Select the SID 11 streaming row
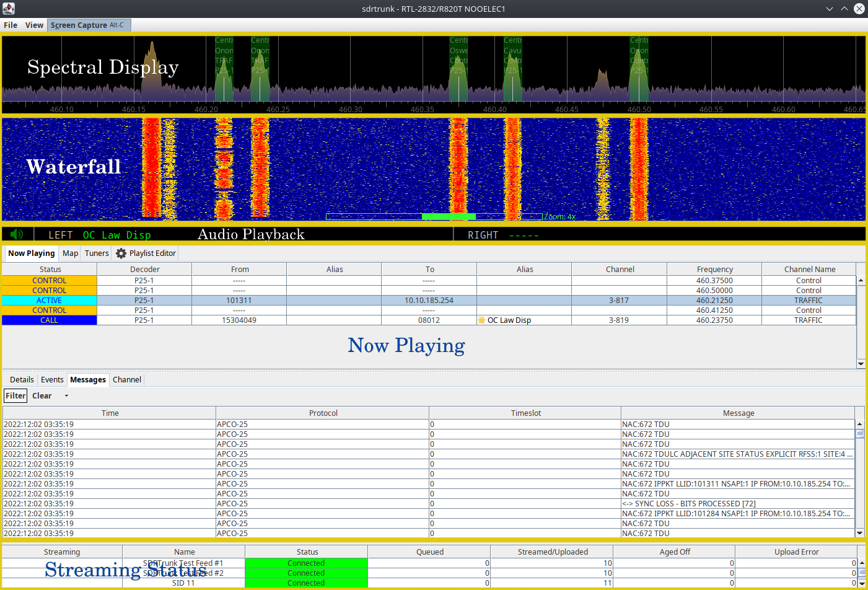 click(429, 583)
